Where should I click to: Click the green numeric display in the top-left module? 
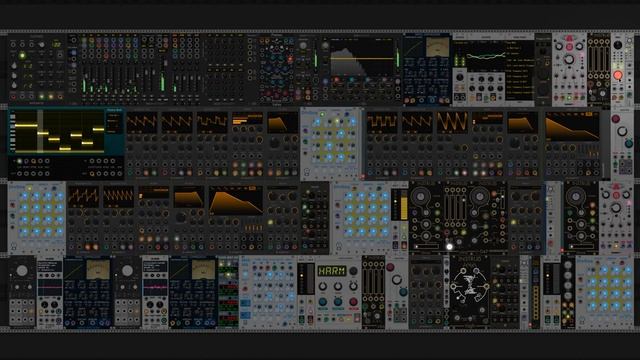point(56,44)
